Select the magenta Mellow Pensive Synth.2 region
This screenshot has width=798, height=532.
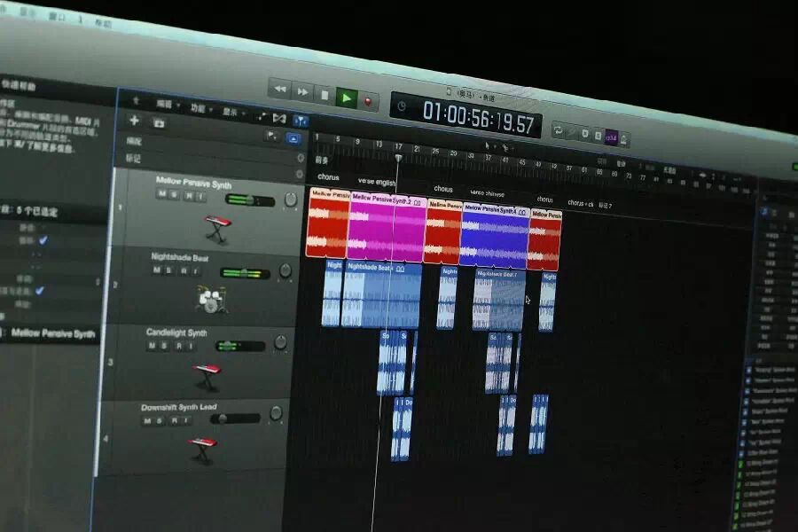point(387,227)
